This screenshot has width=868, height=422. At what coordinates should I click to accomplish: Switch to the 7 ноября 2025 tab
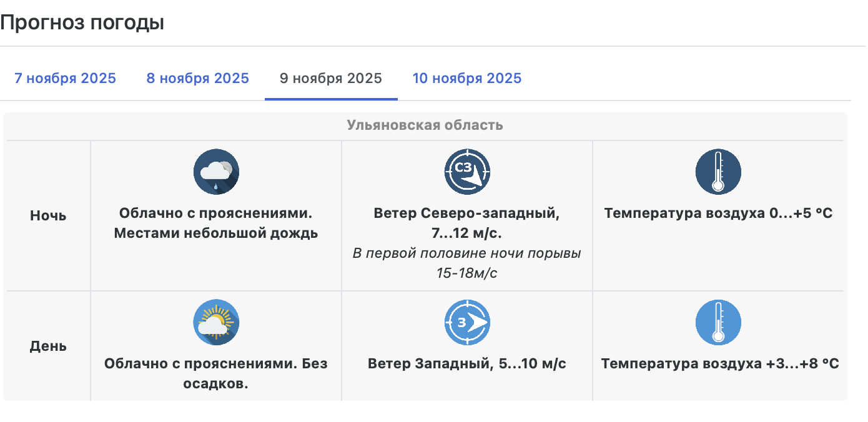tap(65, 79)
